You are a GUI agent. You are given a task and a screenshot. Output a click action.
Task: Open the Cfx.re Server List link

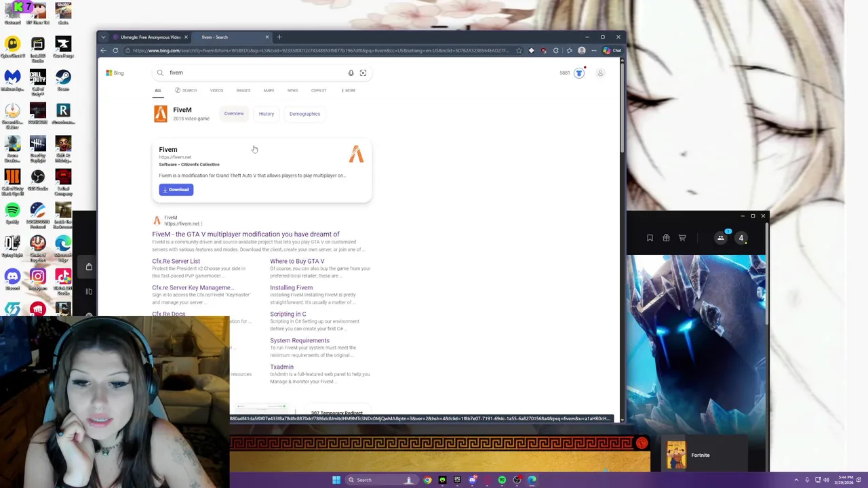click(176, 261)
